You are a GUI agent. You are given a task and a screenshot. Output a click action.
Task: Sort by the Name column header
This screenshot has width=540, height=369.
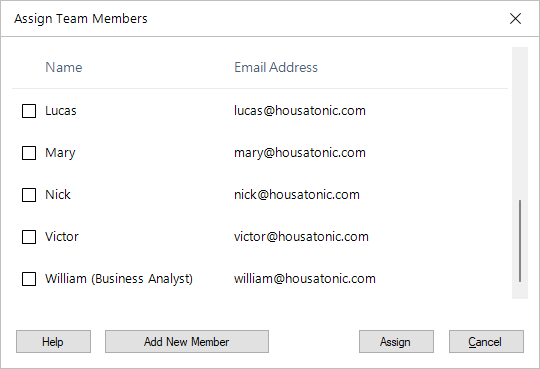(64, 67)
